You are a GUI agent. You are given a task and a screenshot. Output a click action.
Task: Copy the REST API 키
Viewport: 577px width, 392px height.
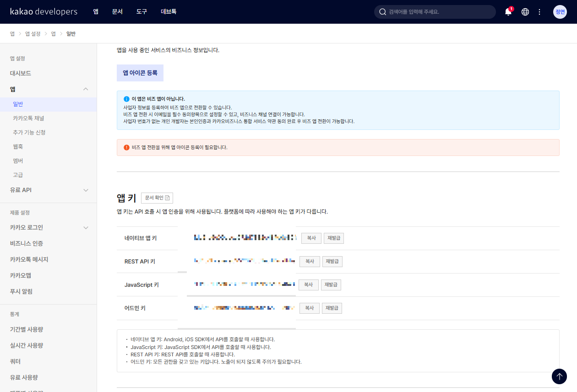(310, 262)
